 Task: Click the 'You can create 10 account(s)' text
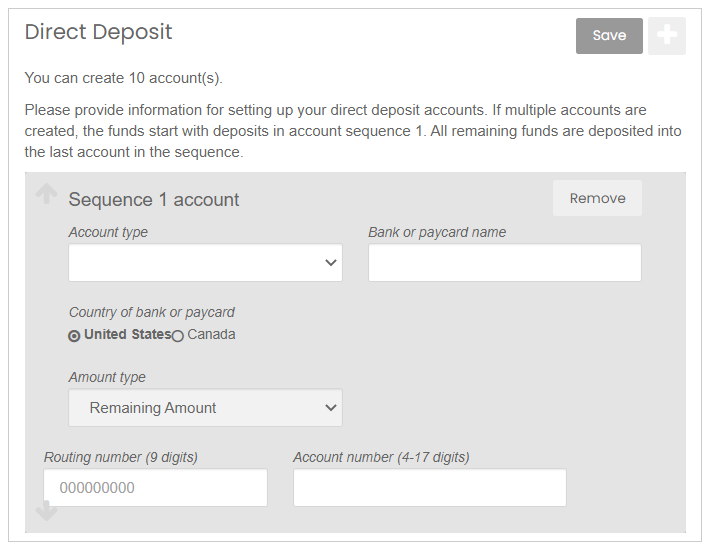tap(123, 78)
